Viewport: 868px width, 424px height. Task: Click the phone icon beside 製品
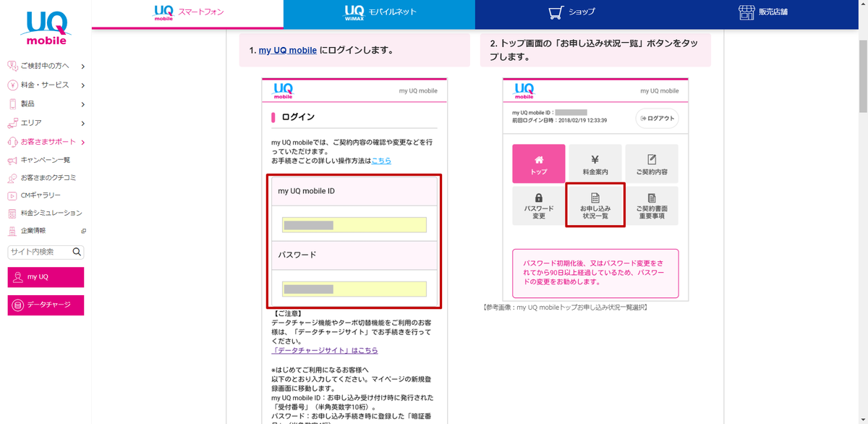(x=12, y=103)
